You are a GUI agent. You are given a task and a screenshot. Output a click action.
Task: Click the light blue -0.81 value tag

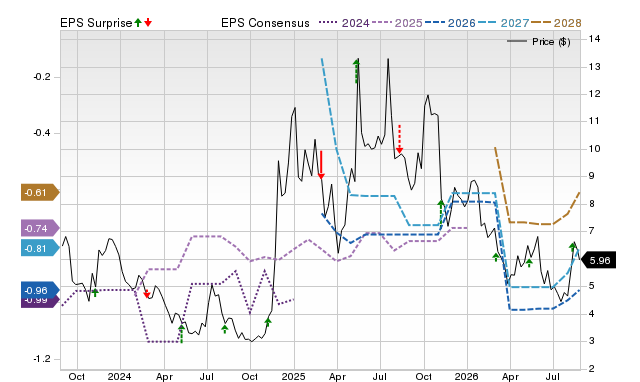40,248
